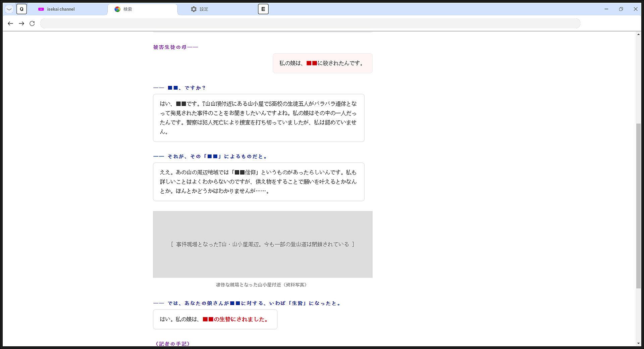644x349 pixels.
Task: Click the scrollbar down arrow
Action: point(638,343)
